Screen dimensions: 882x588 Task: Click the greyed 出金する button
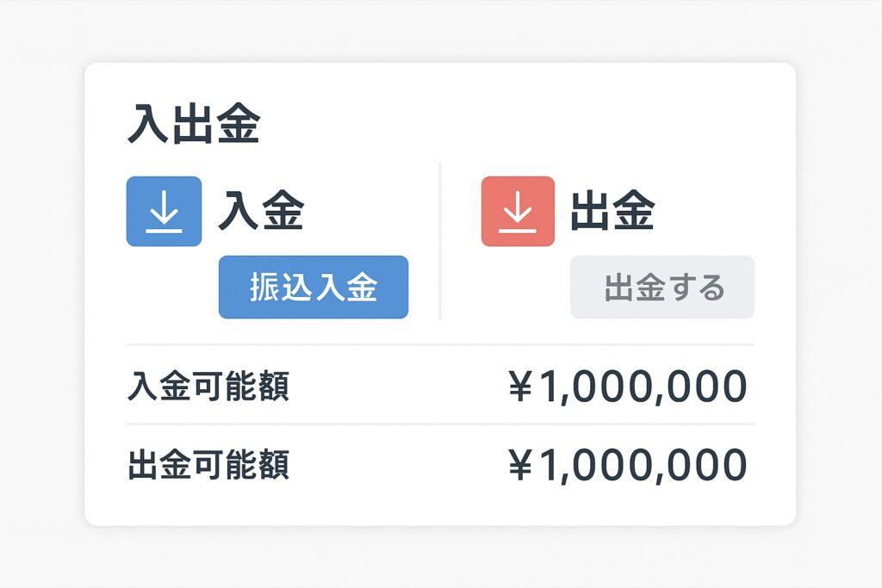point(662,288)
